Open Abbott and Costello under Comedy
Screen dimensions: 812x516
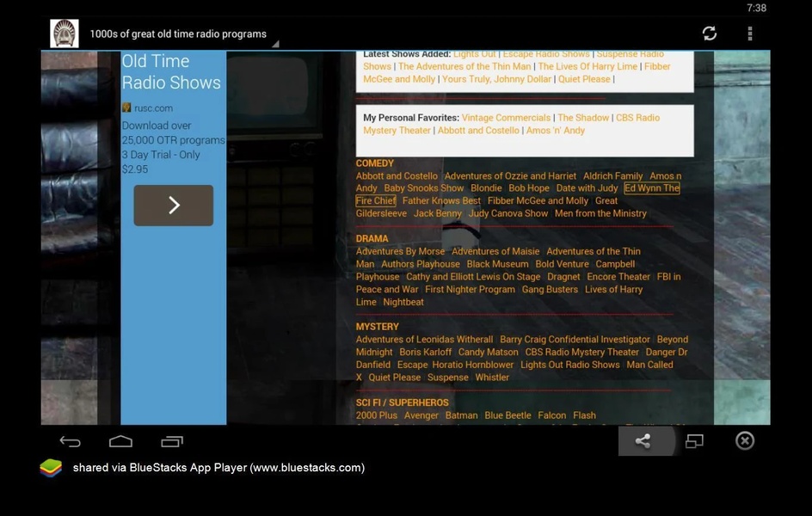(397, 176)
